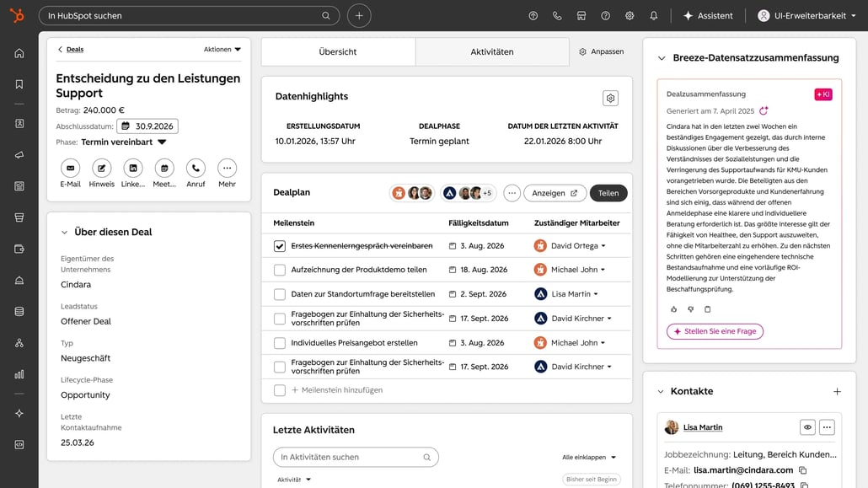Viewport: 868px width, 488px height.
Task: Click the HubSpot sprocket logo
Action: (x=17, y=15)
